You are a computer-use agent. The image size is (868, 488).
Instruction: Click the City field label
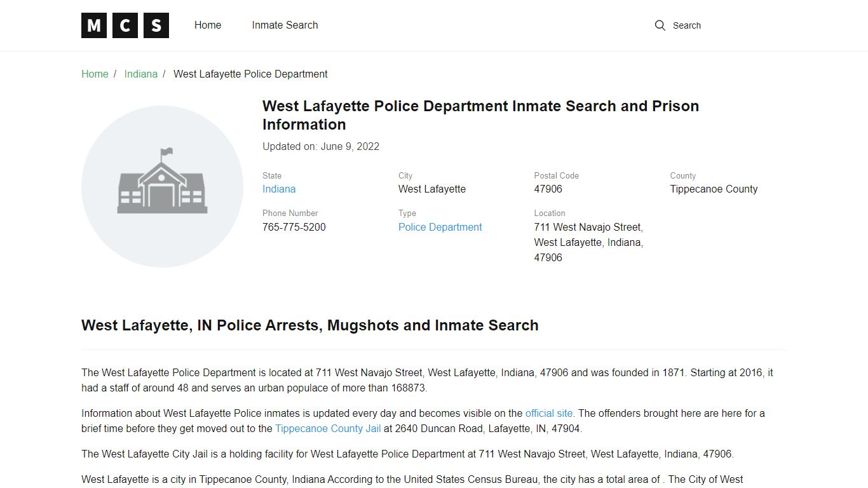pos(405,175)
